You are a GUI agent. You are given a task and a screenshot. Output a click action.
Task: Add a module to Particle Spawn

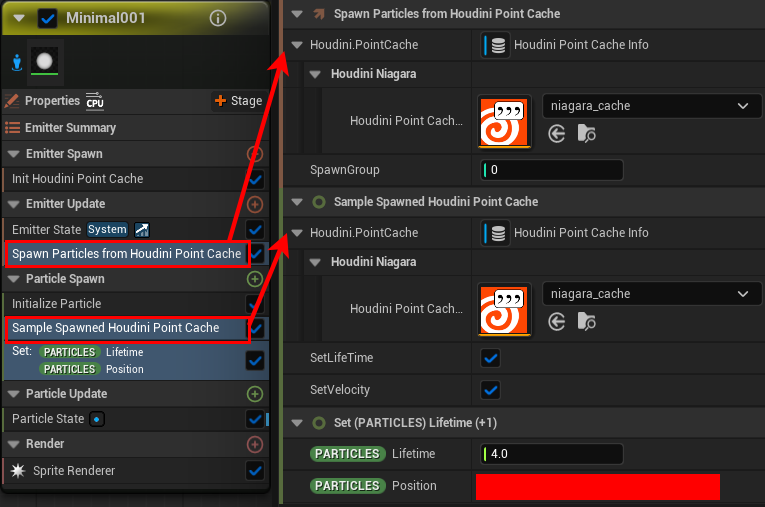pos(255,279)
